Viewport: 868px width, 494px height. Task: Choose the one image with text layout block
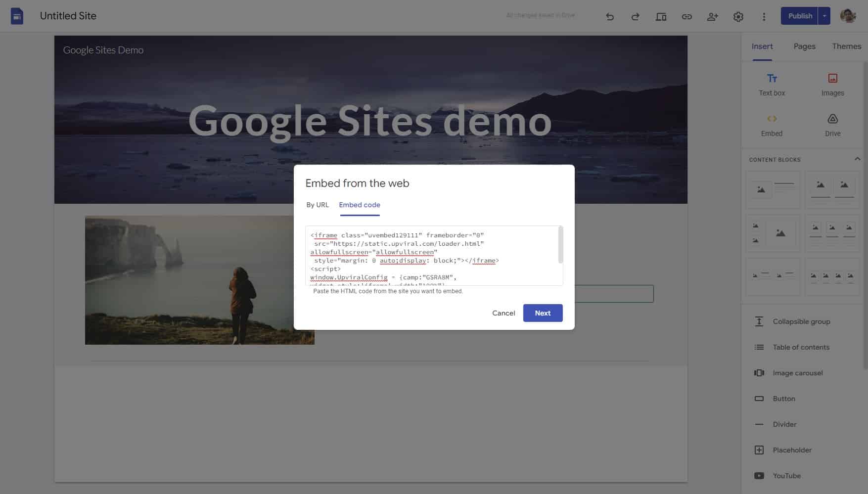pyautogui.click(x=773, y=190)
